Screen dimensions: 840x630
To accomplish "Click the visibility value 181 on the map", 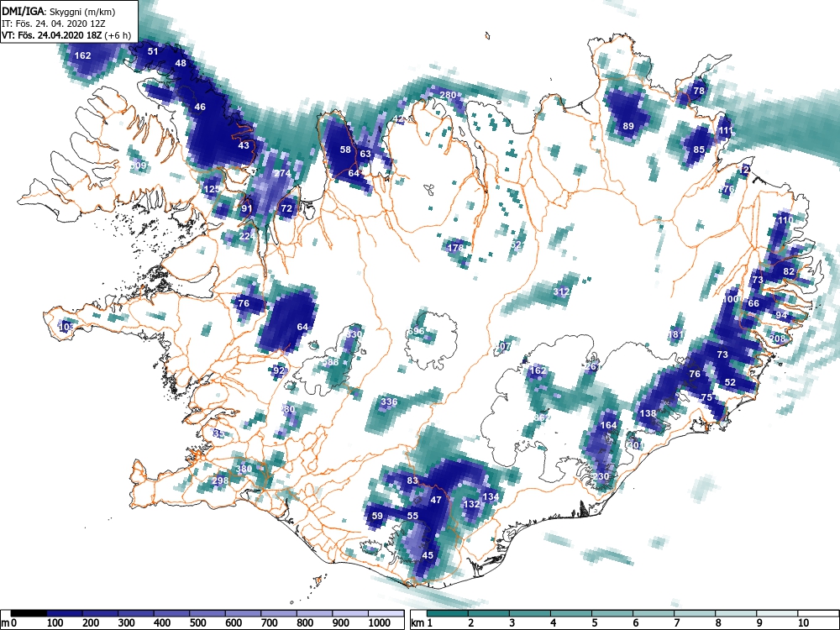I will [675, 335].
